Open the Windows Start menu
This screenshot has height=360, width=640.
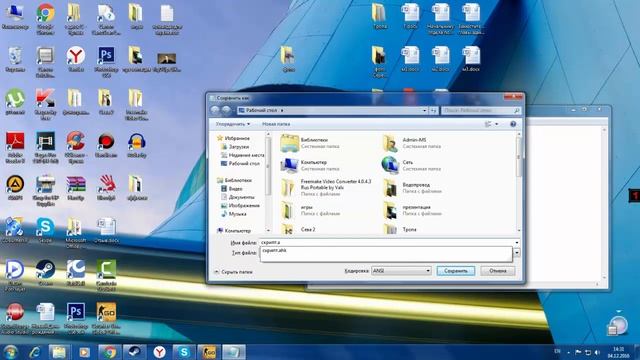coord(10,352)
